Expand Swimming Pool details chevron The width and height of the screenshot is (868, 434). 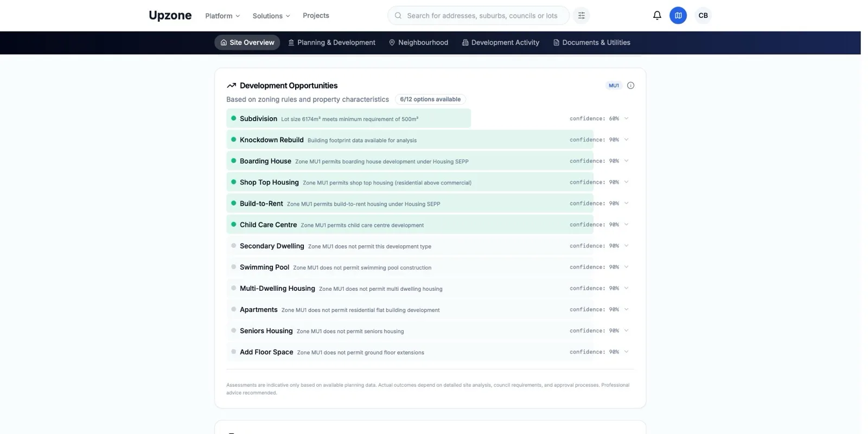click(x=626, y=267)
